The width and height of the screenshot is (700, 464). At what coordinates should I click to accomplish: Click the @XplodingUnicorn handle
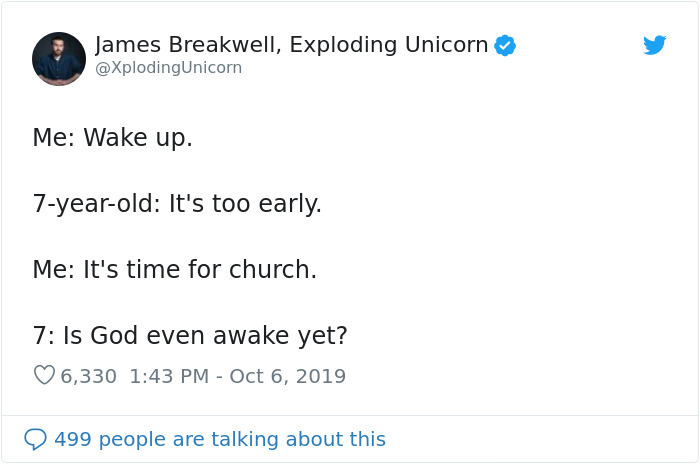(168, 68)
